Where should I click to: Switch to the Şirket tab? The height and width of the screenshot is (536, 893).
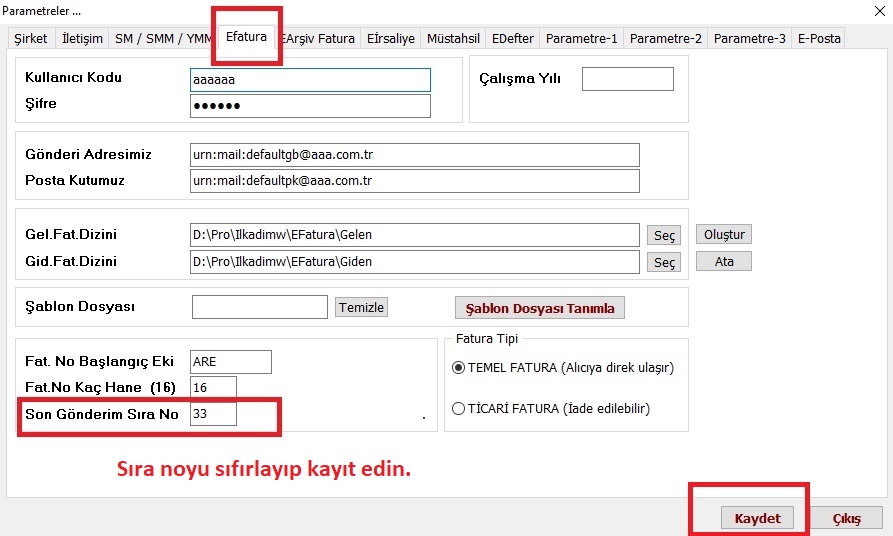tap(30, 39)
